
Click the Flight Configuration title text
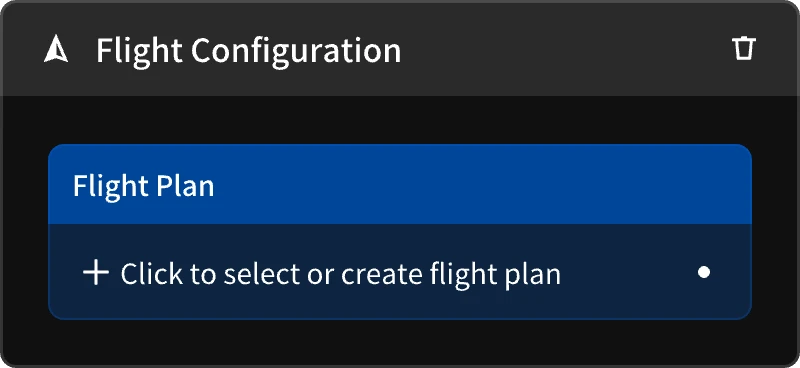(x=248, y=51)
